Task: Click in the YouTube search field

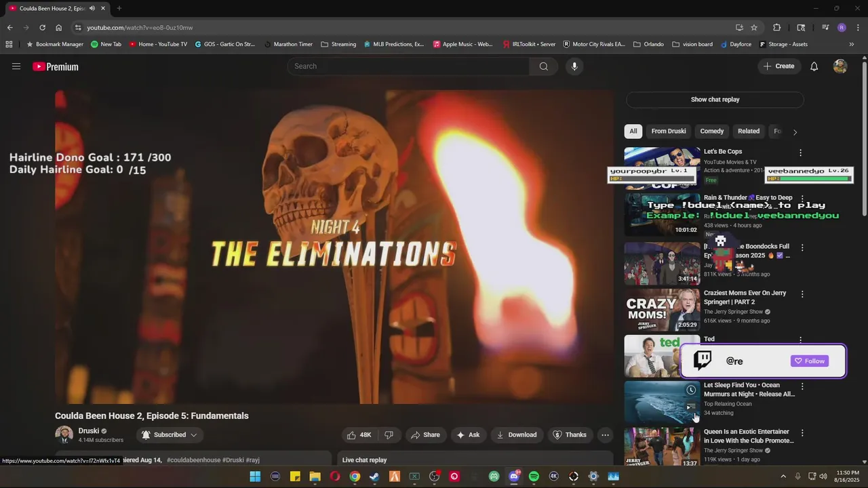Action: tap(409, 66)
